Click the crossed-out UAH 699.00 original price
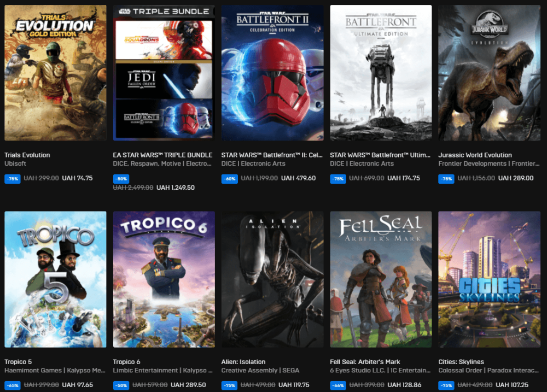 click(366, 178)
